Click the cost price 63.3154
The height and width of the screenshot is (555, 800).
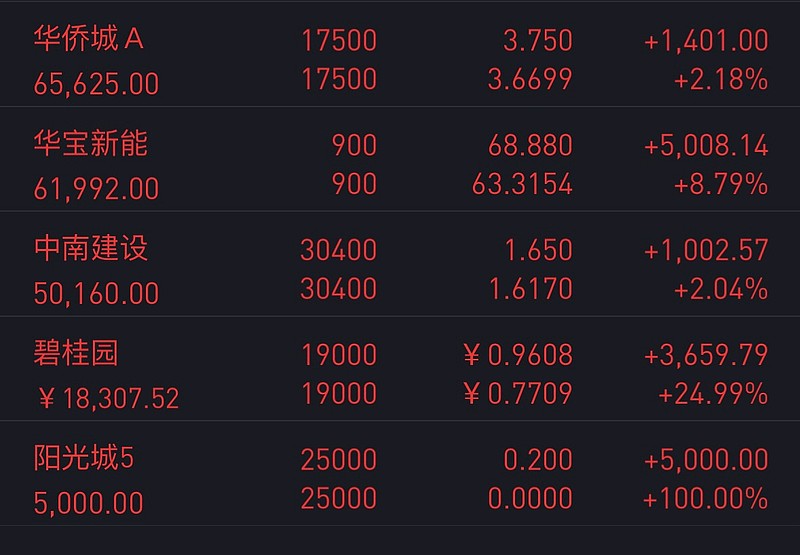[522, 185]
